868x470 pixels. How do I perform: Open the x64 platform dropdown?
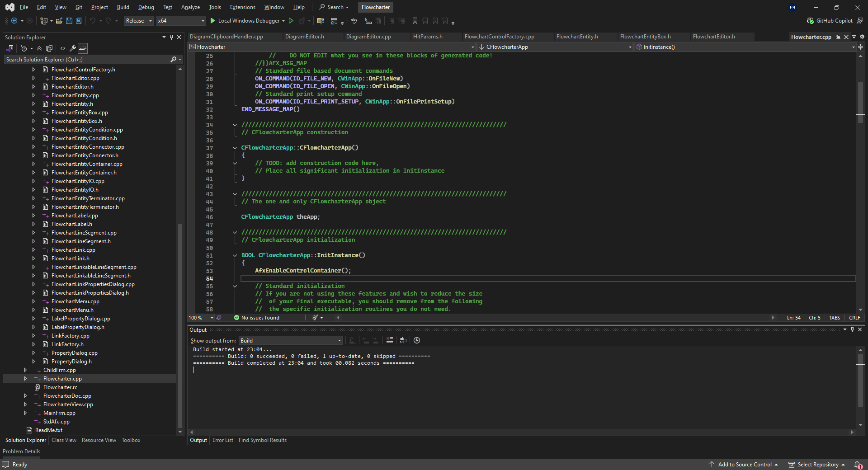[181, 21]
